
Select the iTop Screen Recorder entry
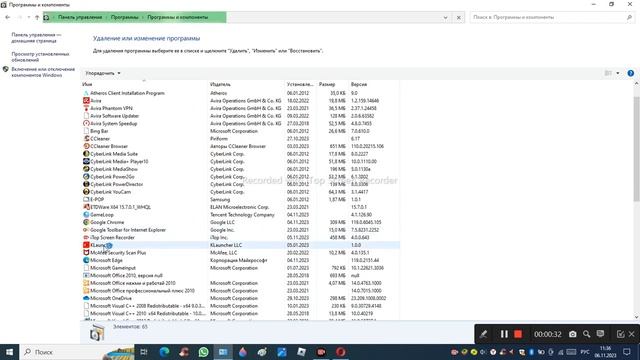point(240,237)
